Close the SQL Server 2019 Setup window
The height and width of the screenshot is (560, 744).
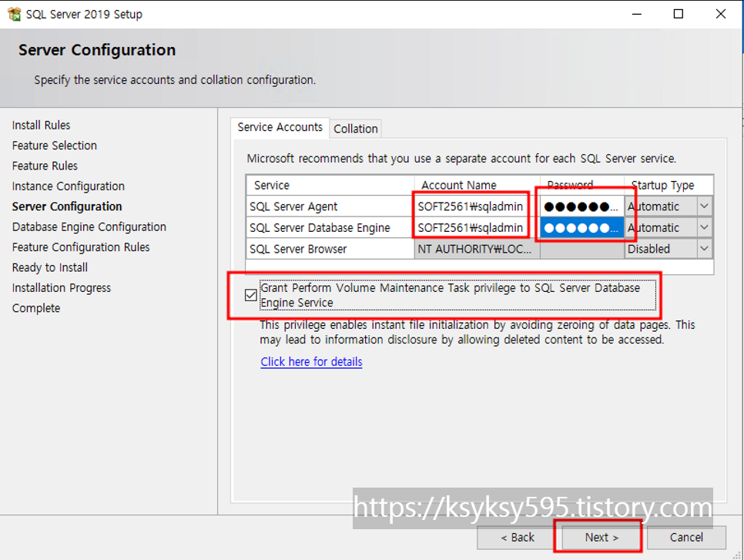(721, 14)
